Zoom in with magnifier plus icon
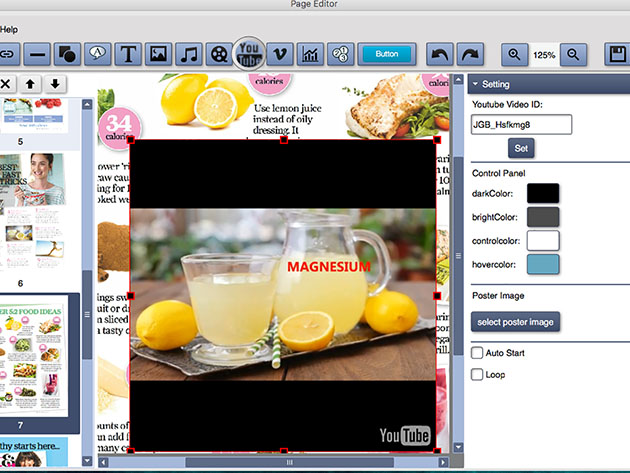Image resolution: width=630 pixels, height=473 pixels. click(x=513, y=55)
